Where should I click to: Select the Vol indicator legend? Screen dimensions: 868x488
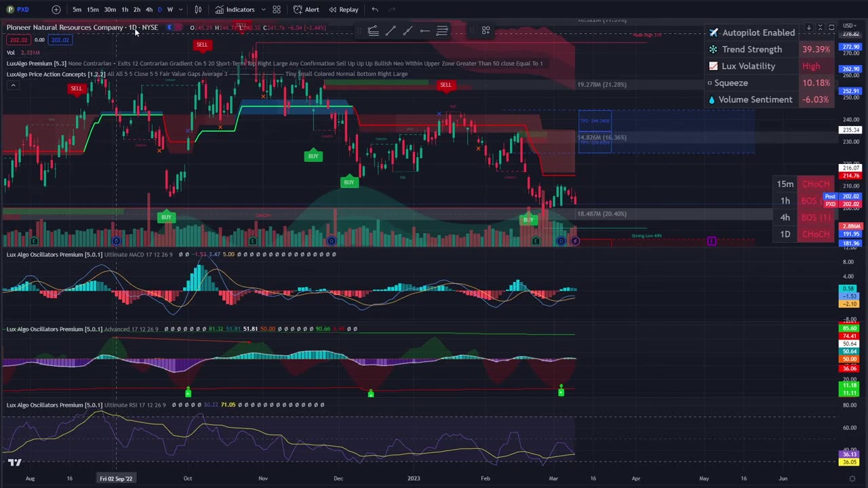click(11, 52)
